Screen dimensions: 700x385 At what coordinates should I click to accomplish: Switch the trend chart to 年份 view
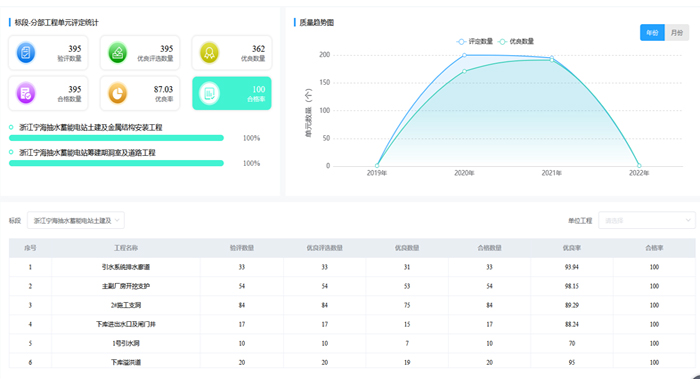652,33
